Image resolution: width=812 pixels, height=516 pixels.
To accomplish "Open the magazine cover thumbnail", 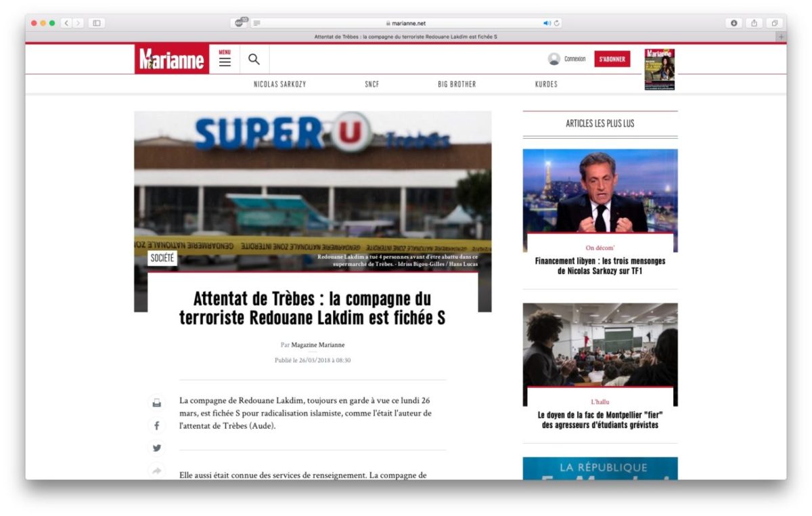I will click(660, 69).
